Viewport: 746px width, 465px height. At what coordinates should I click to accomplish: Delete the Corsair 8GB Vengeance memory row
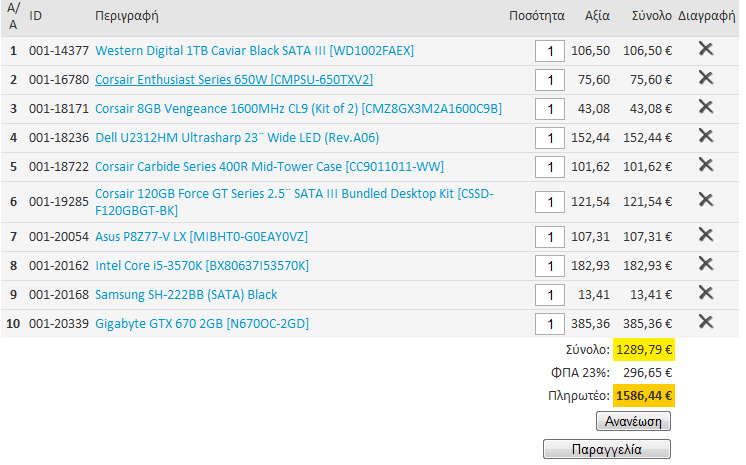(706, 107)
